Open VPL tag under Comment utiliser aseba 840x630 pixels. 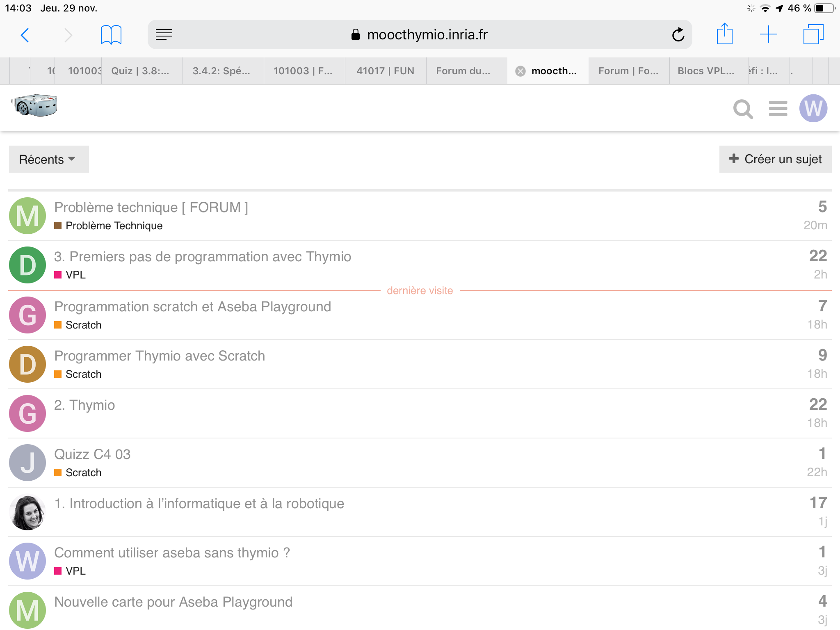click(70, 571)
